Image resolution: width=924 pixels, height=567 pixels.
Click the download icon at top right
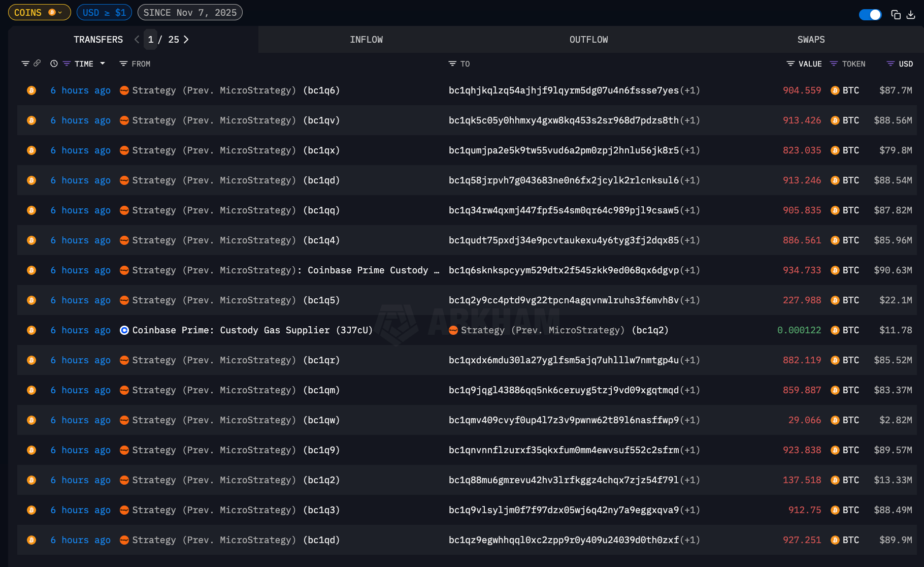[911, 15]
